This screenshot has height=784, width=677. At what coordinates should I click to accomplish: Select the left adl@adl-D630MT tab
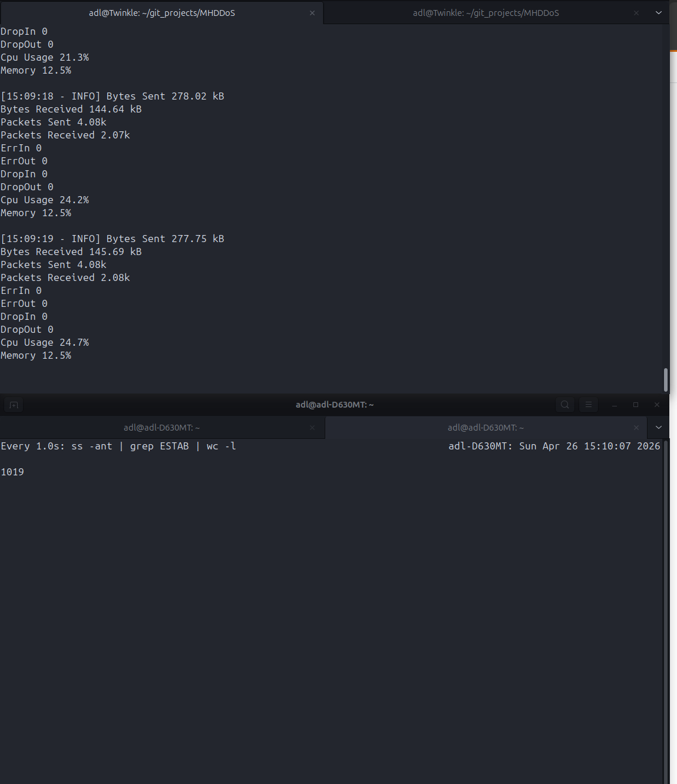pyautogui.click(x=161, y=427)
